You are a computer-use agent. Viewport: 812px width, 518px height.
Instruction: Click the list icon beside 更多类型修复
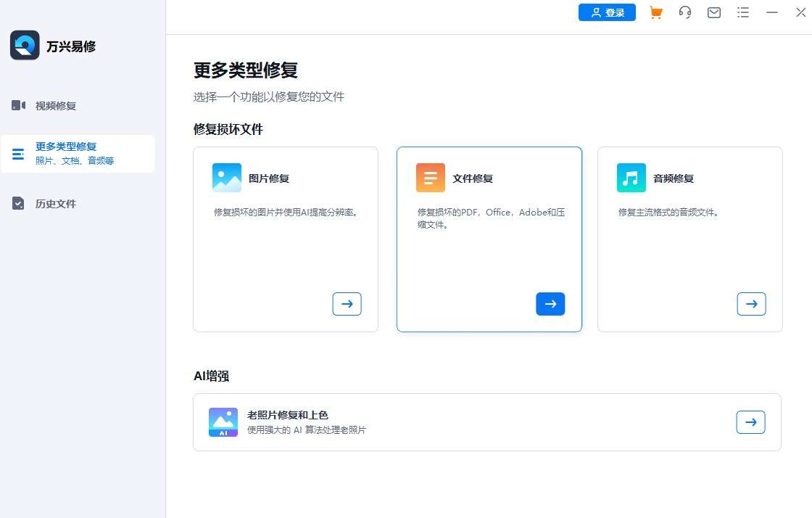tap(18, 154)
